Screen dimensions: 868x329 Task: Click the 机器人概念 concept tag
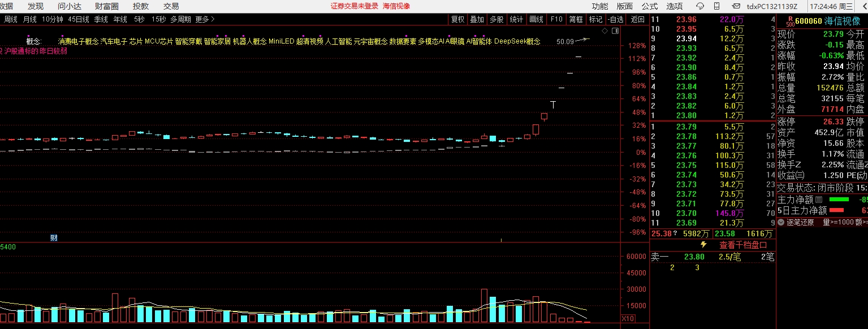tap(249, 41)
